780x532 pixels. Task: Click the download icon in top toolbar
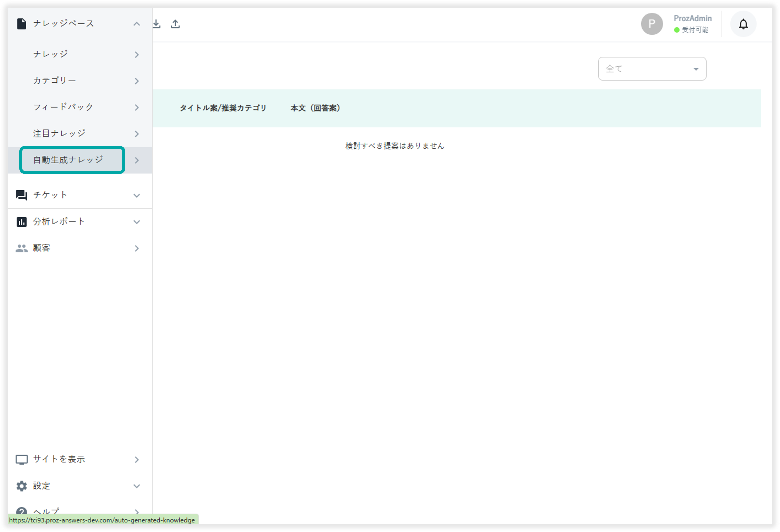tap(156, 24)
